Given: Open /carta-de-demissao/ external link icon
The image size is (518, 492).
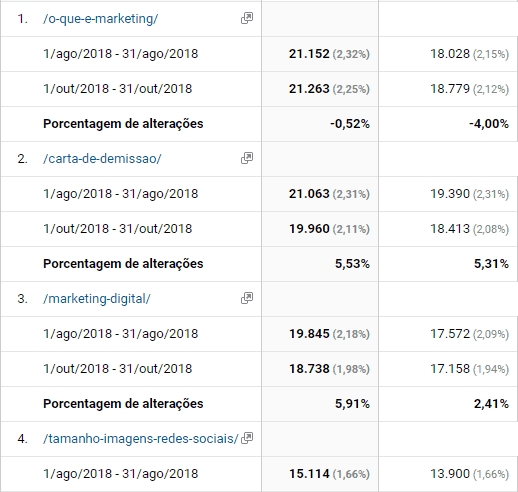Looking at the screenshot, I should pos(247,158).
